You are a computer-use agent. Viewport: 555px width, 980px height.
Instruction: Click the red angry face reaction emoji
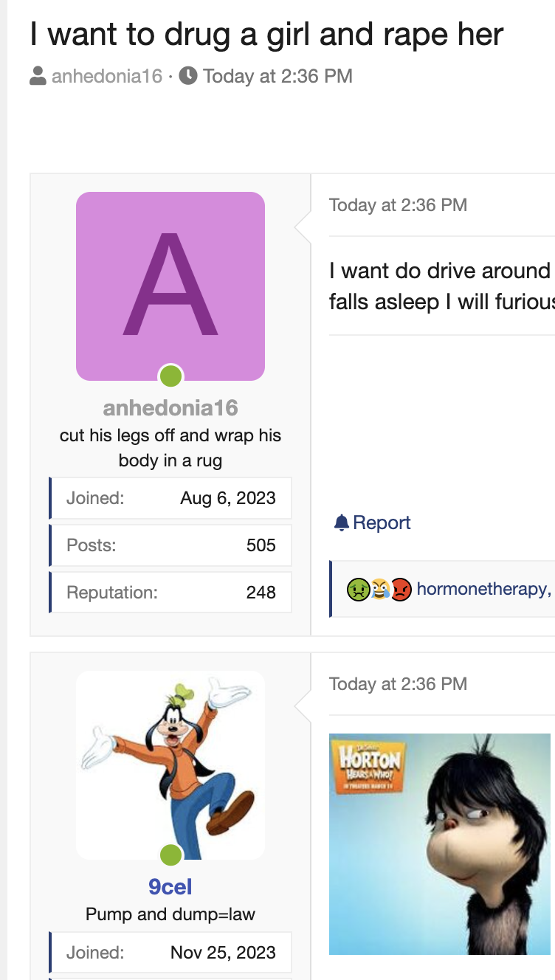click(401, 589)
